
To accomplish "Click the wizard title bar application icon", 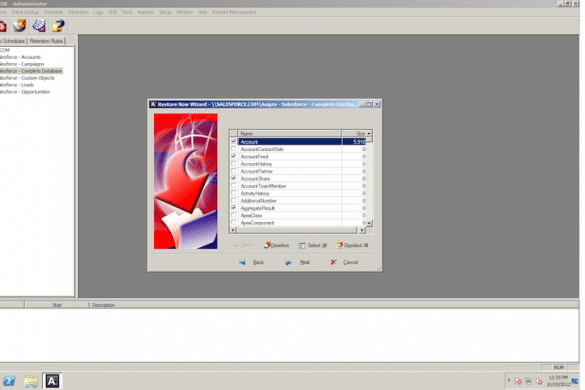I will (x=153, y=104).
